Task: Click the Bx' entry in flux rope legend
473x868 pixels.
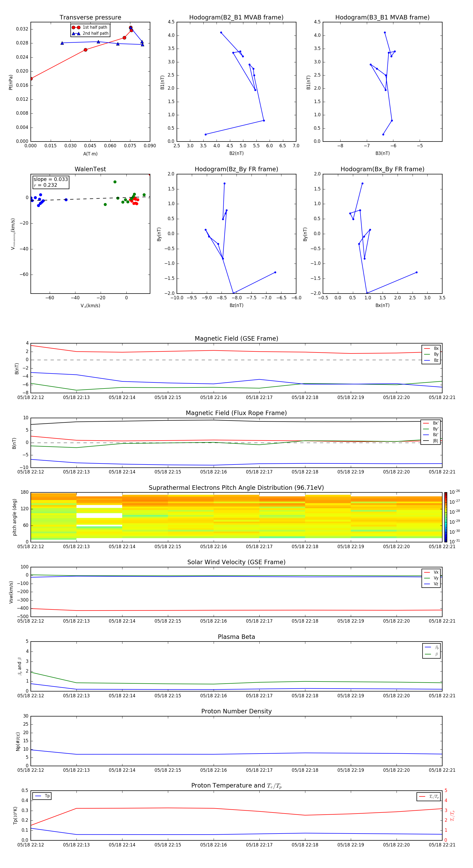Action: (x=431, y=423)
